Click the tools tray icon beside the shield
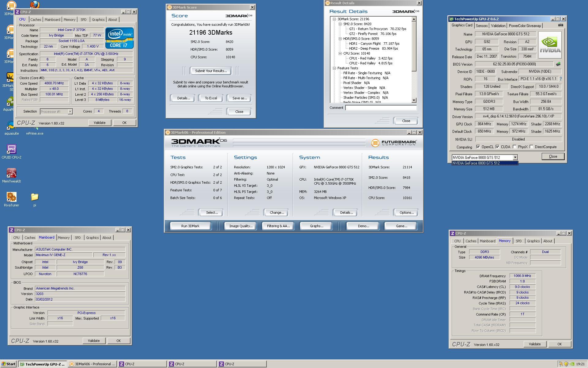The height and width of the screenshot is (368, 588). coord(560,364)
